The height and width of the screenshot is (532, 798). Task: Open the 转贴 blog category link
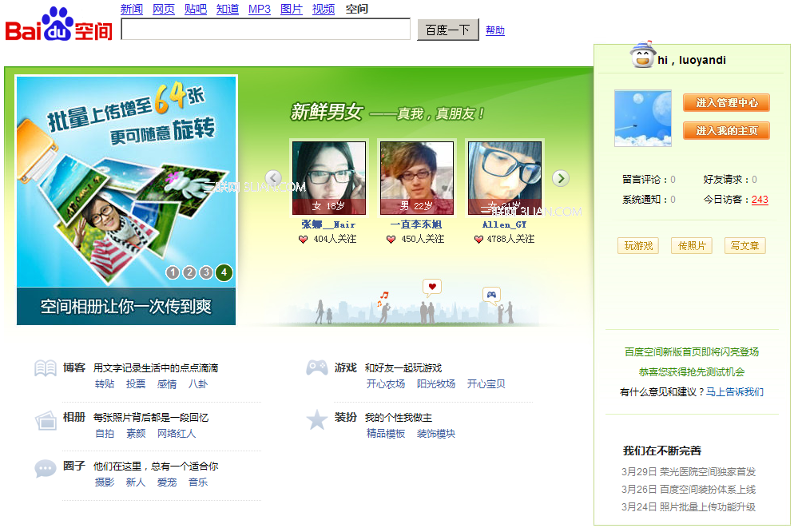[x=105, y=384]
